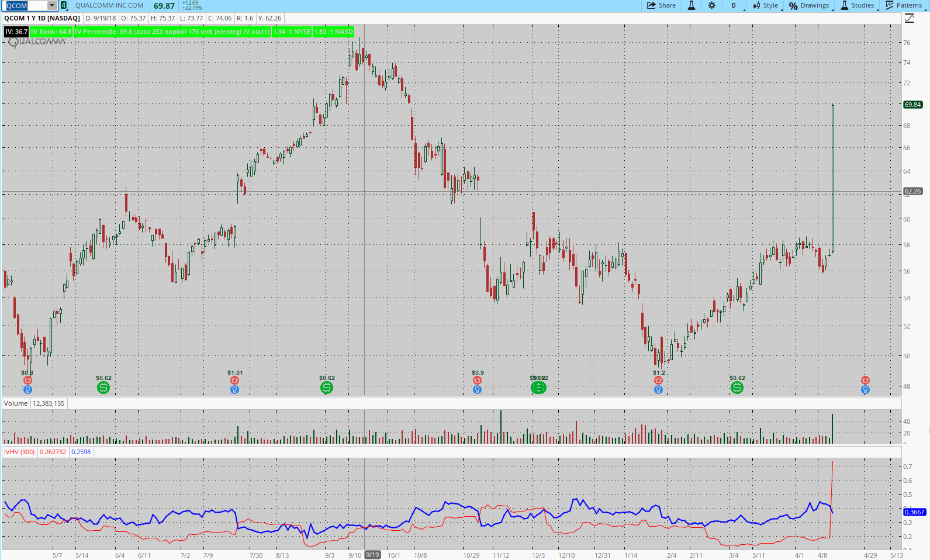Click the 4/8 date label on time axis
This screenshot has height=560, width=930.
[822, 555]
